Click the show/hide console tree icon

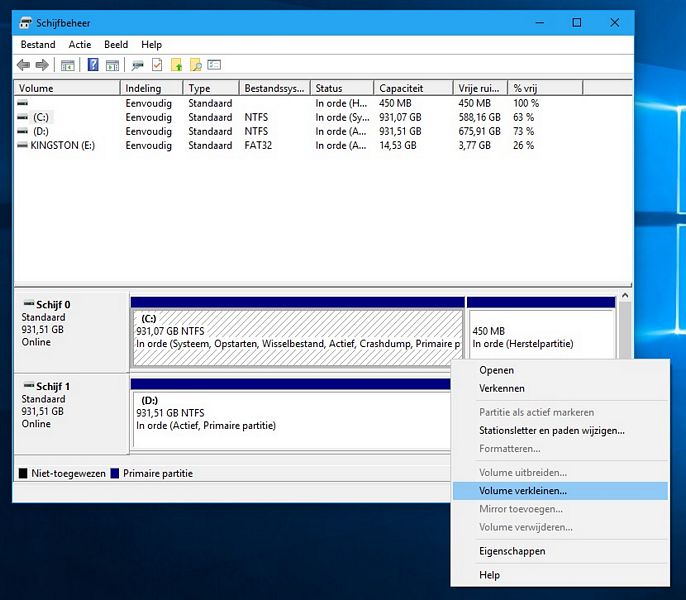tap(68, 65)
